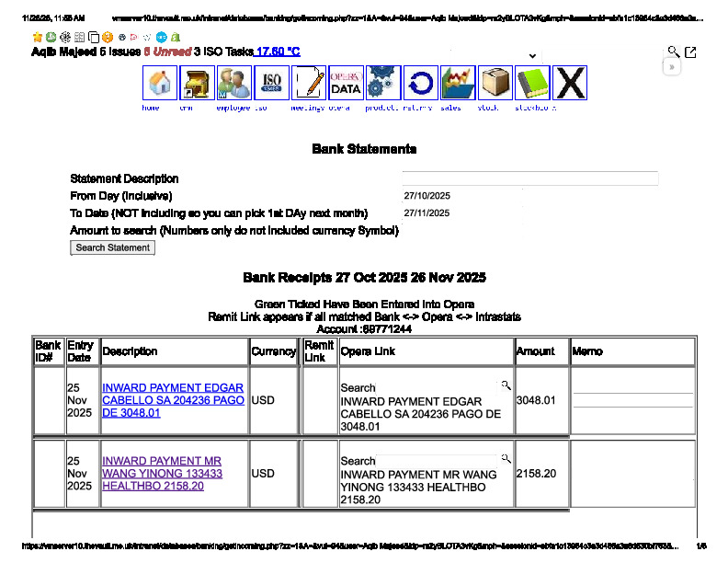The image size is (728, 563).
Task: Open the Stockbook green book icon
Action: [x=532, y=83]
